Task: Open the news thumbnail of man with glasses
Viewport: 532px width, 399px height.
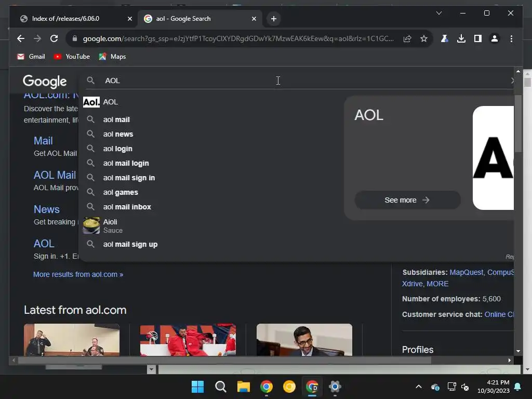Action: (x=304, y=340)
